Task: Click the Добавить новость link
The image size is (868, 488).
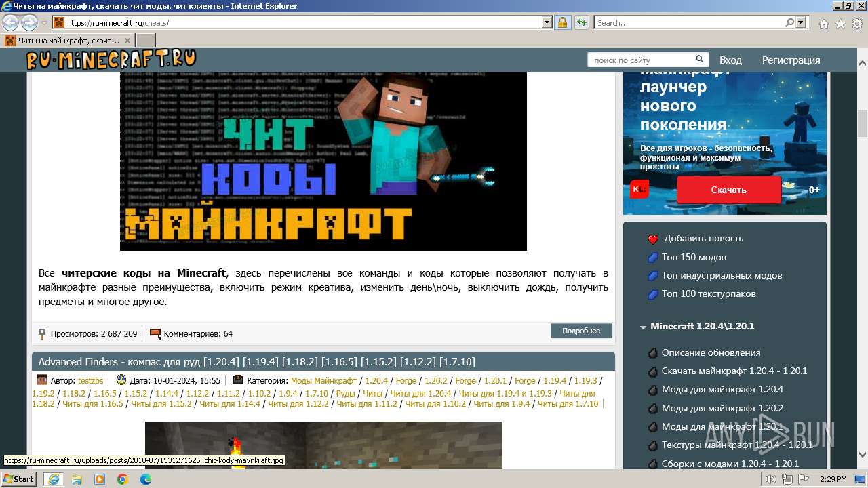Action: [703, 239]
